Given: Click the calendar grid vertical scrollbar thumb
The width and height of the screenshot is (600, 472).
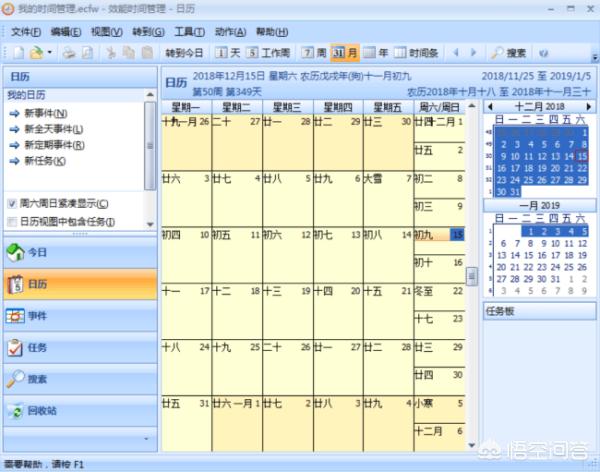Looking at the screenshot, I should coord(472,276).
